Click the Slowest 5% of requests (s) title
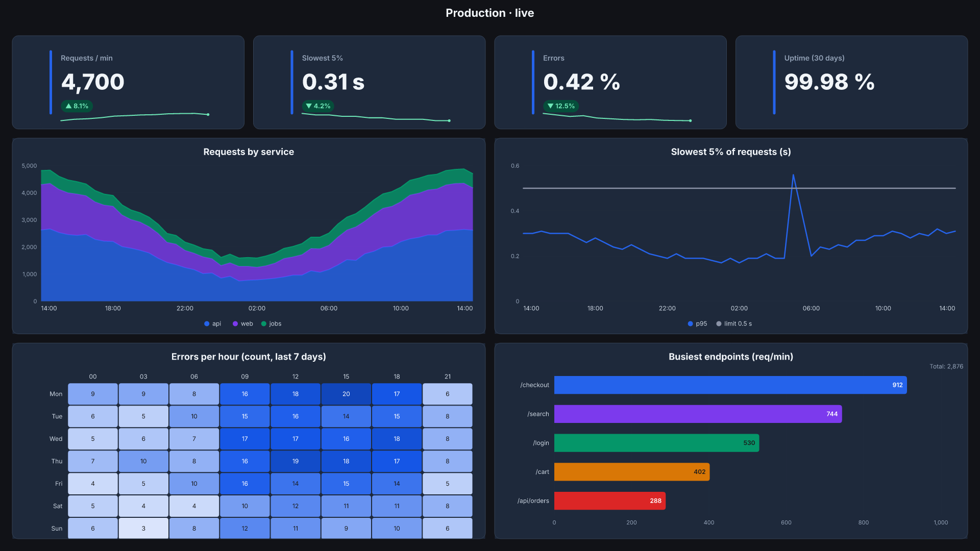The height and width of the screenshot is (551, 980). pyautogui.click(x=731, y=152)
